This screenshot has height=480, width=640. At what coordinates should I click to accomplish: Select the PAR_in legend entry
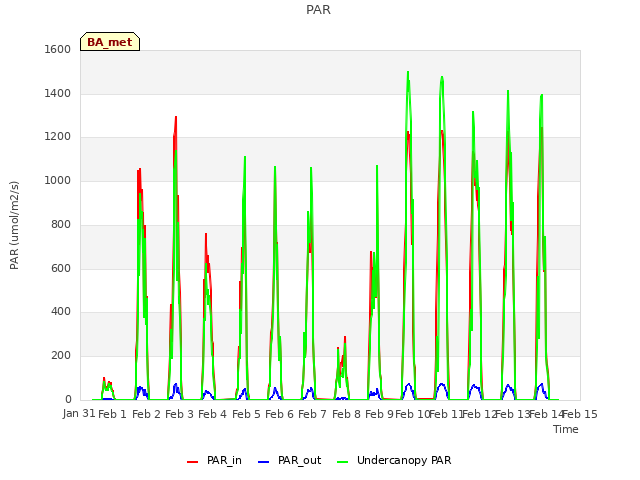click(214, 460)
